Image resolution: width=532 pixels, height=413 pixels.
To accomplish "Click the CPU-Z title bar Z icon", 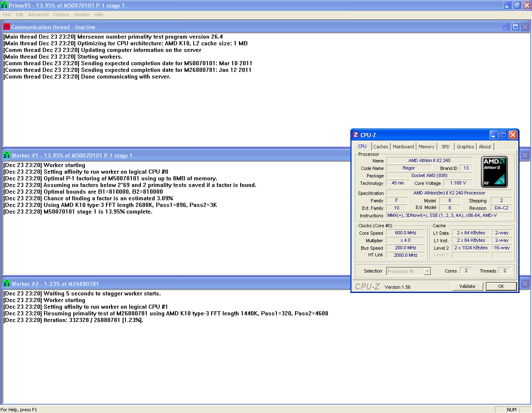I will pos(356,135).
